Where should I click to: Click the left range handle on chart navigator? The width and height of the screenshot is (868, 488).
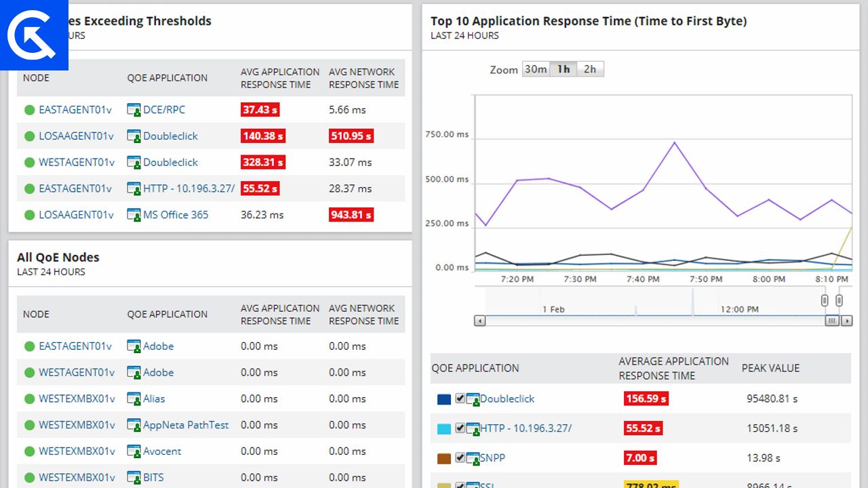[825, 300]
